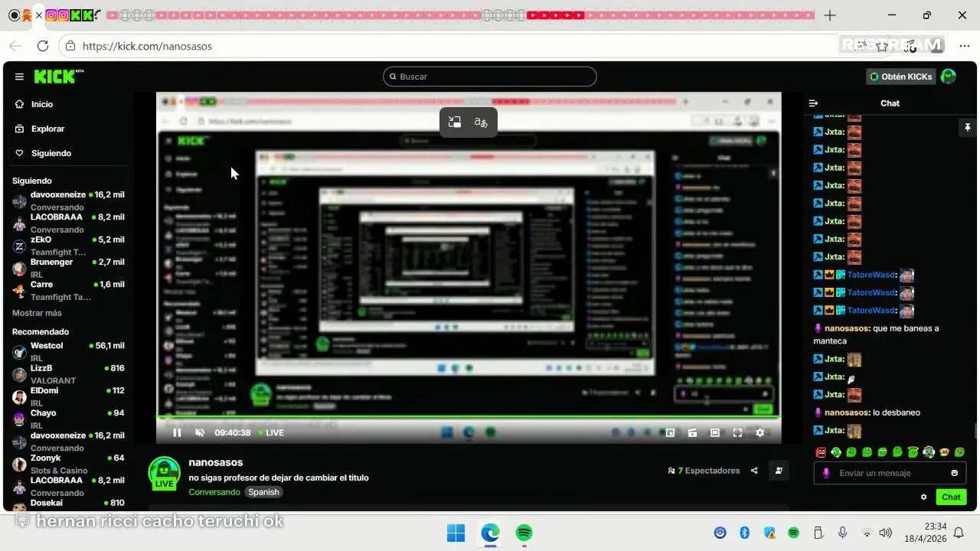Open Bluetooth tray icon
980x551 pixels.
pos(744,533)
